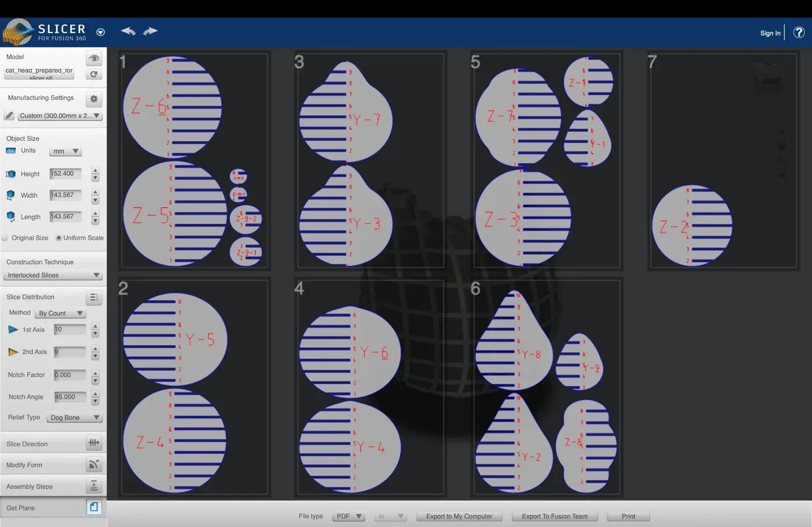Screen dimensions: 812x527
Task: Click Export to My Computer button
Action: (459, 517)
